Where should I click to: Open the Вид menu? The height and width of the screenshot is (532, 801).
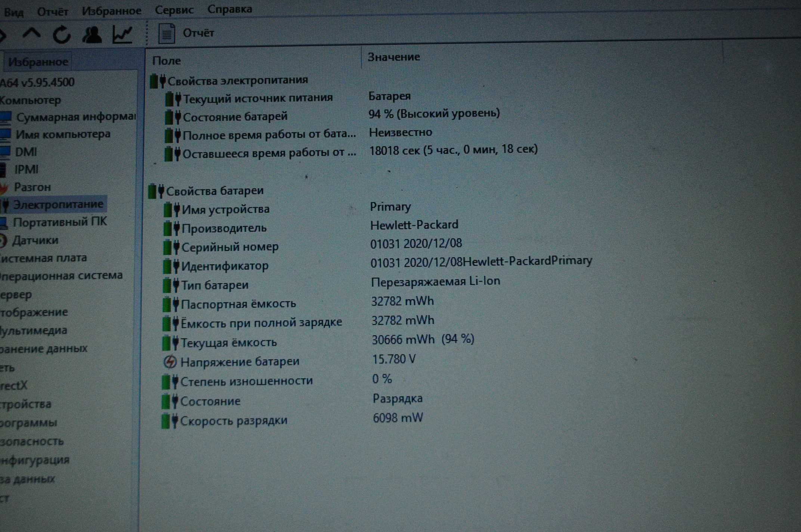tap(14, 12)
